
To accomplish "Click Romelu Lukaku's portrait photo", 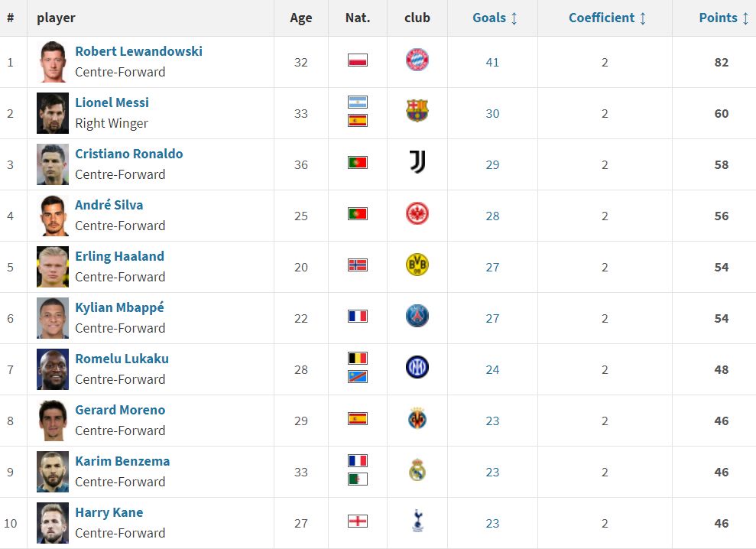I will click(x=53, y=369).
